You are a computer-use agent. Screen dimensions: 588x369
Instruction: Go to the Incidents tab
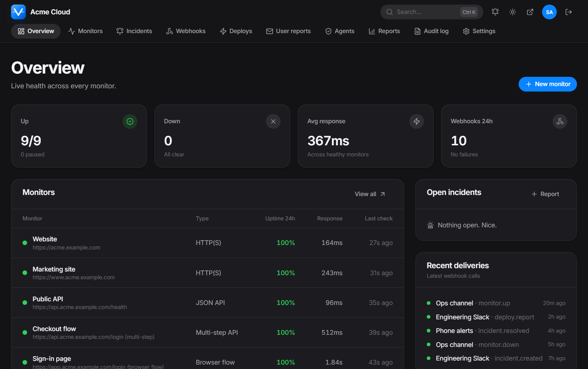pyautogui.click(x=134, y=31)
